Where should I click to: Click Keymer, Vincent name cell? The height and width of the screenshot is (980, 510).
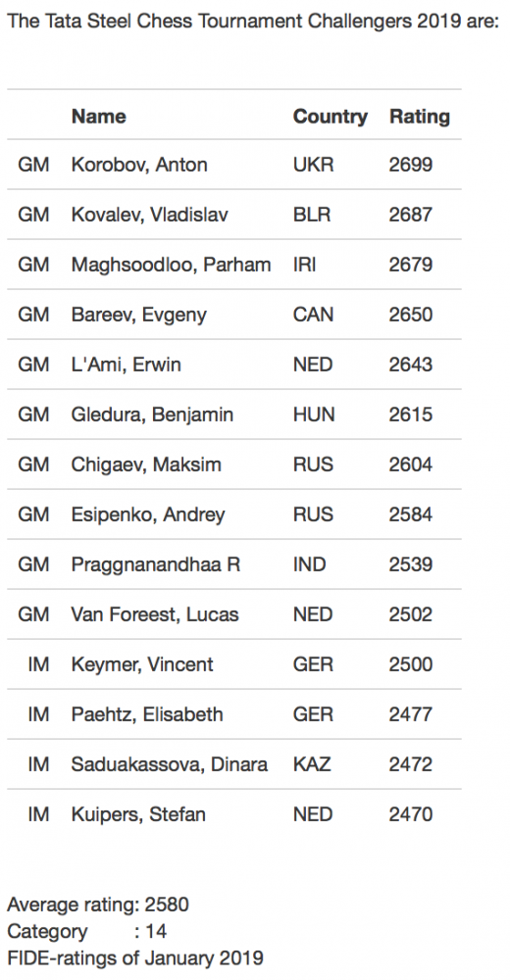[x=142, y=664]
